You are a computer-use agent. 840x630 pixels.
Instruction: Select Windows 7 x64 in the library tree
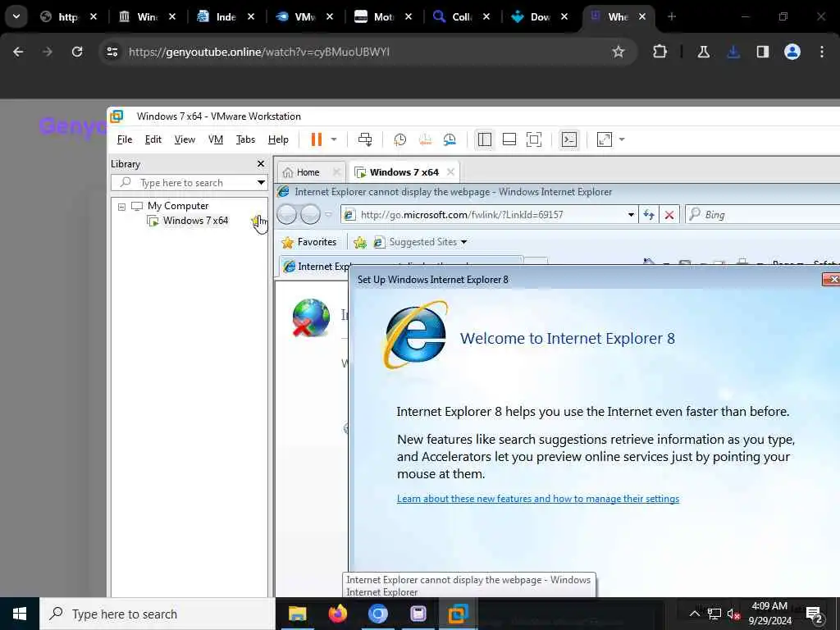[x=195, y=221]
